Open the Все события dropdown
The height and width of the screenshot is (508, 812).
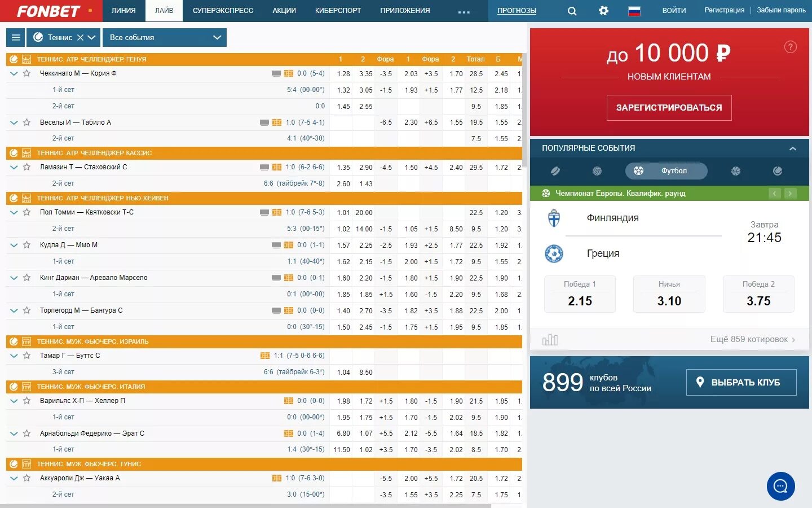165,37
